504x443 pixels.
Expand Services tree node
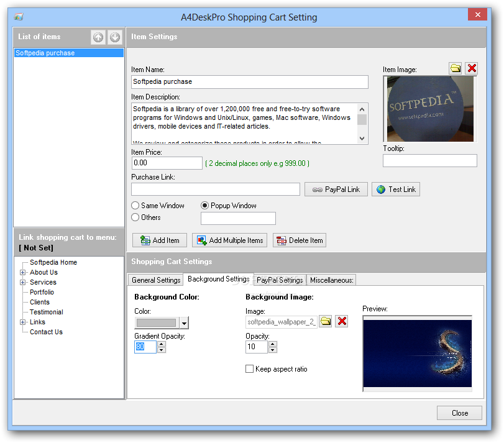(x=22, y=282)
